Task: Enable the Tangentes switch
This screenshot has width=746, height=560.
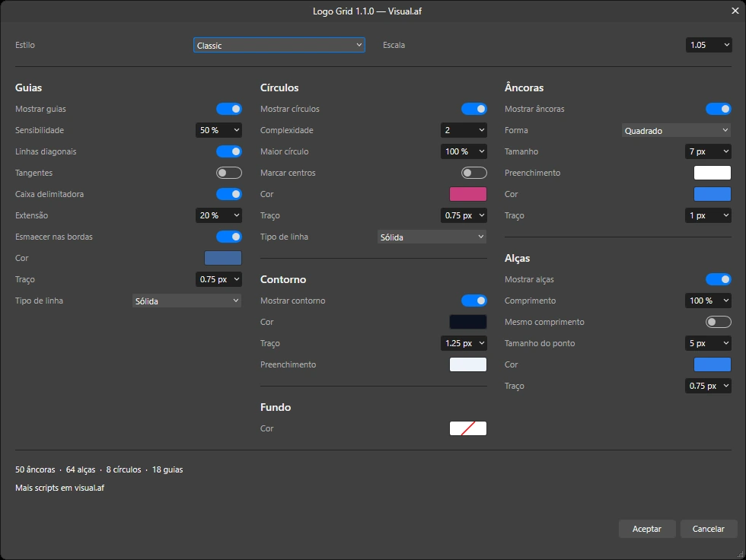Action: pos(229,173)
